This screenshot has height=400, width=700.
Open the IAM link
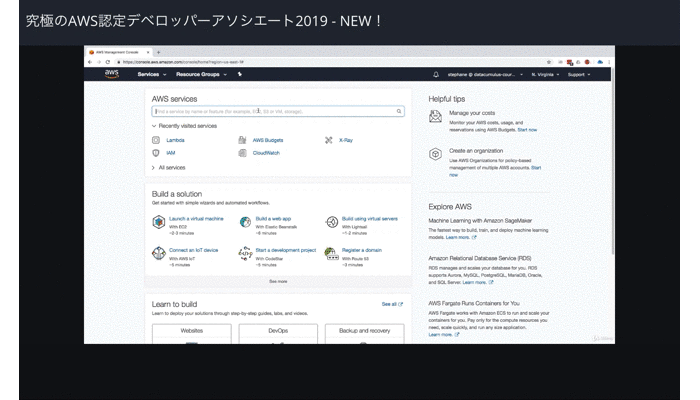pyautogui.click(x=171, y=153)
